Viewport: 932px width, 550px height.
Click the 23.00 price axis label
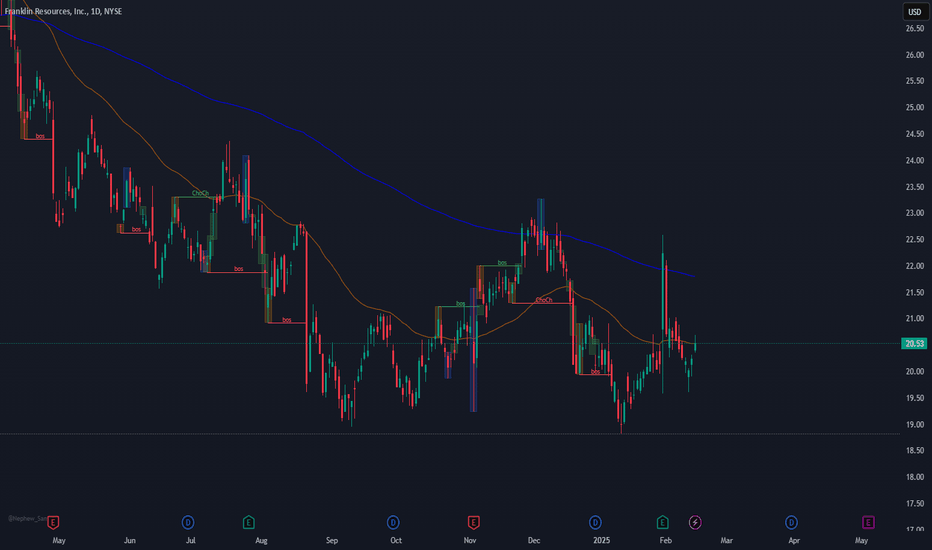coord(915,213)
